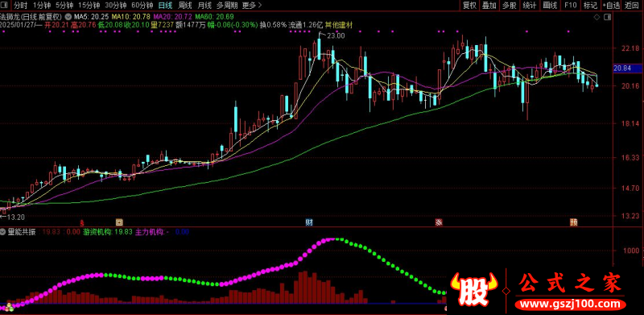
Task: Click the 回 buyback marker icon
Action: pyautogui.click(x=118, y=222)
